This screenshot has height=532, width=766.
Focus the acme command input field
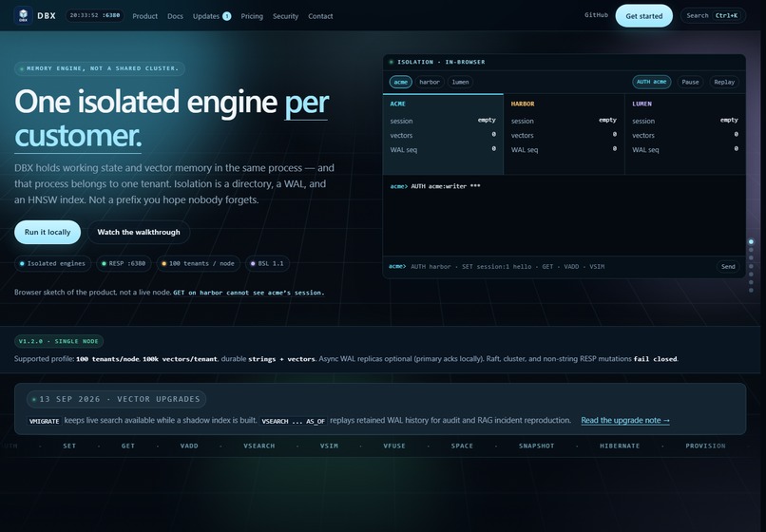point(560,267)
